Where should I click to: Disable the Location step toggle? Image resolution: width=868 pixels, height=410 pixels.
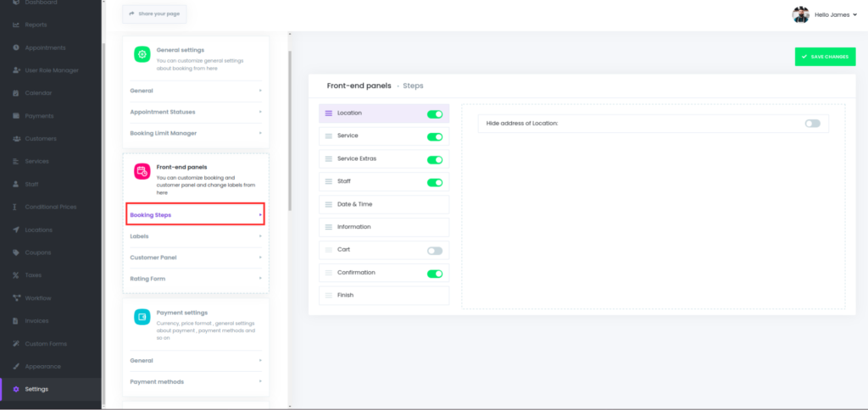click(x=435, y=114)
